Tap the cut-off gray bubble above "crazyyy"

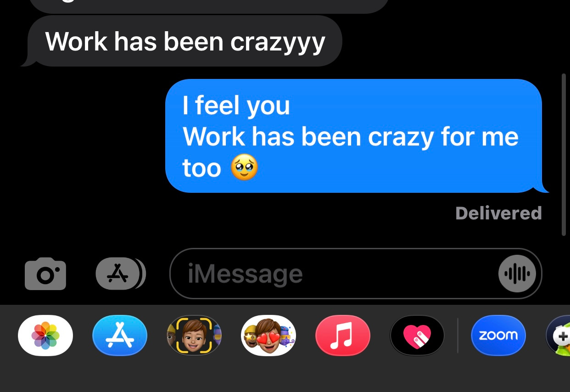(x=209, y=6)
